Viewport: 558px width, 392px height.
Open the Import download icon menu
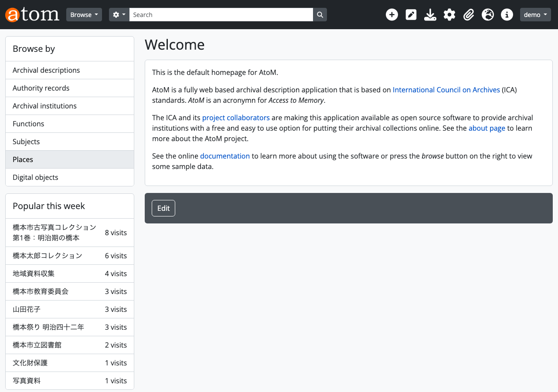430,15
